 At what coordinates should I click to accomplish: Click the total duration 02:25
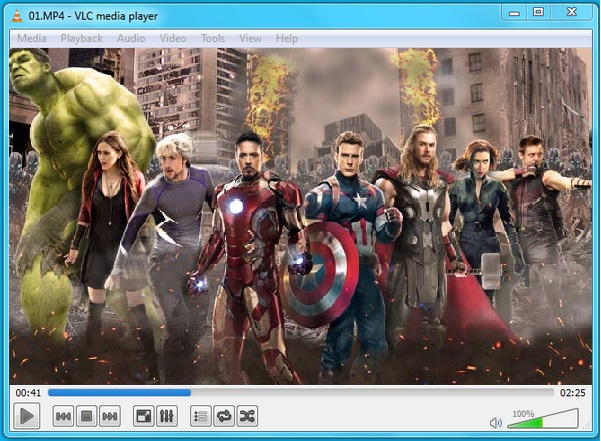tap(573, 393)
